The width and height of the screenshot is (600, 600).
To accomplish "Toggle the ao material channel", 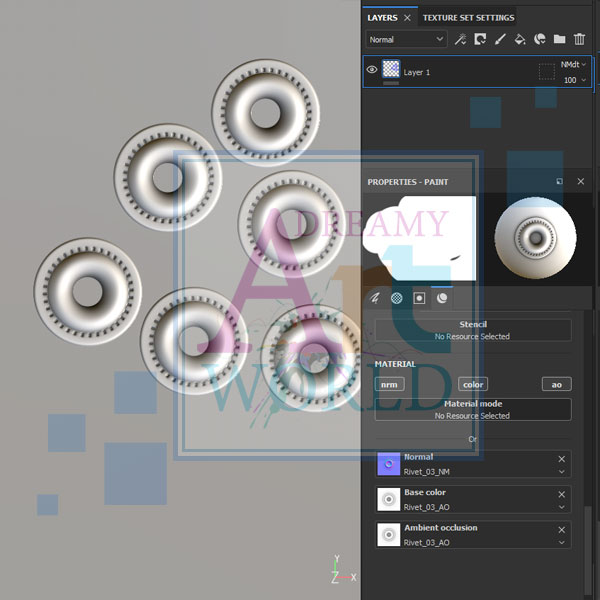I will tap(557, 384).
